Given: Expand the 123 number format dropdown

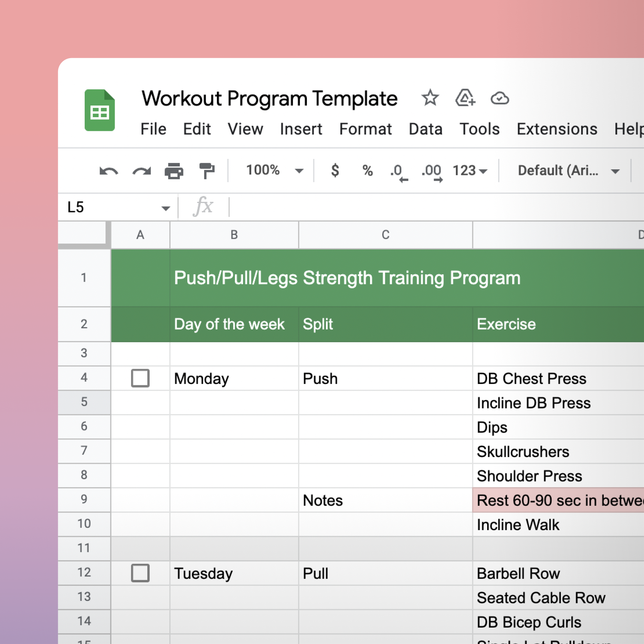Looking at the screenshot, I should pyautogui.click(x=469, y=171).
